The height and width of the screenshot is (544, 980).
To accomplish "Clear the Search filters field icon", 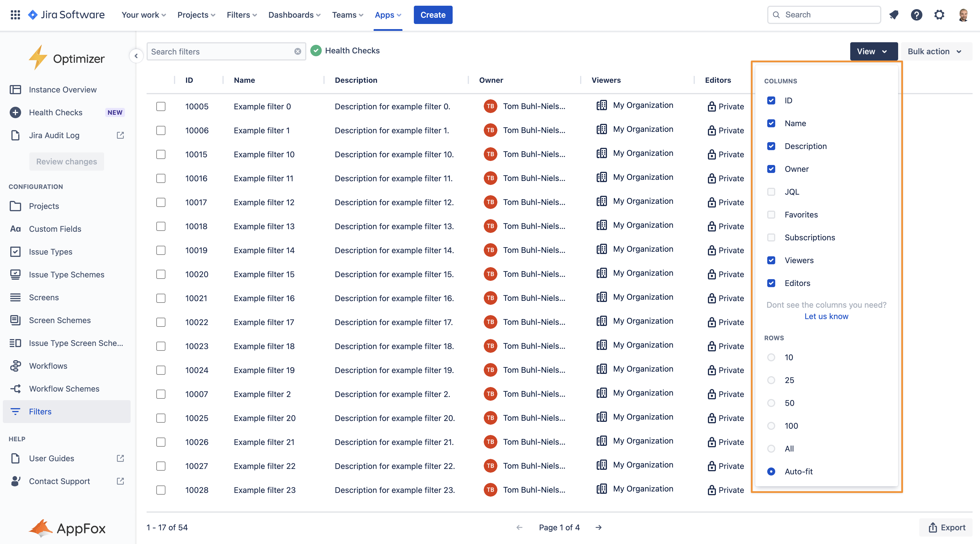I will [297, 51].
